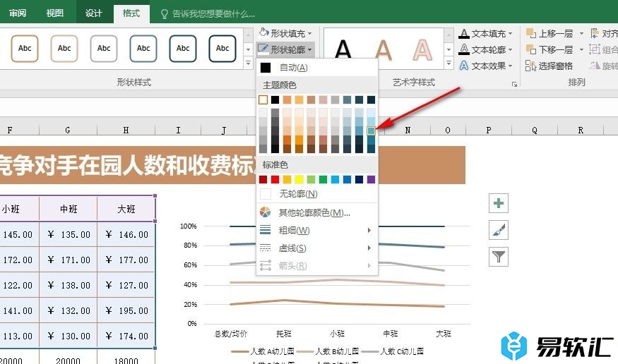The width and height of the screenshot is (618, 364).
Task: Apply the fourth Abc shape style
Action: [x=143, y=49]
